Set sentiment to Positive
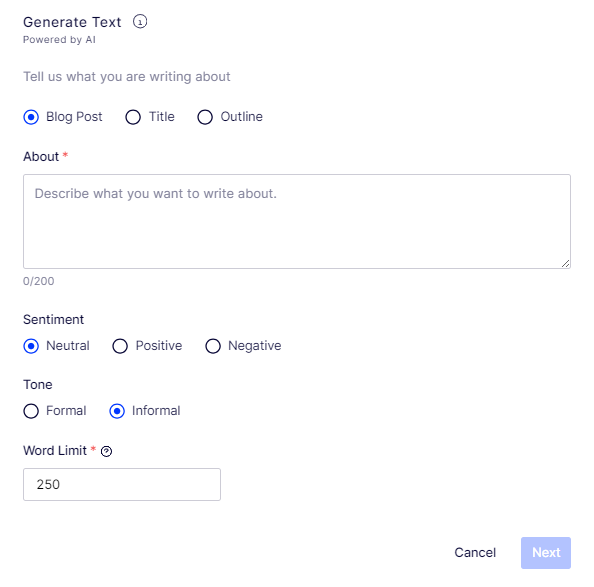 point(120,346)
